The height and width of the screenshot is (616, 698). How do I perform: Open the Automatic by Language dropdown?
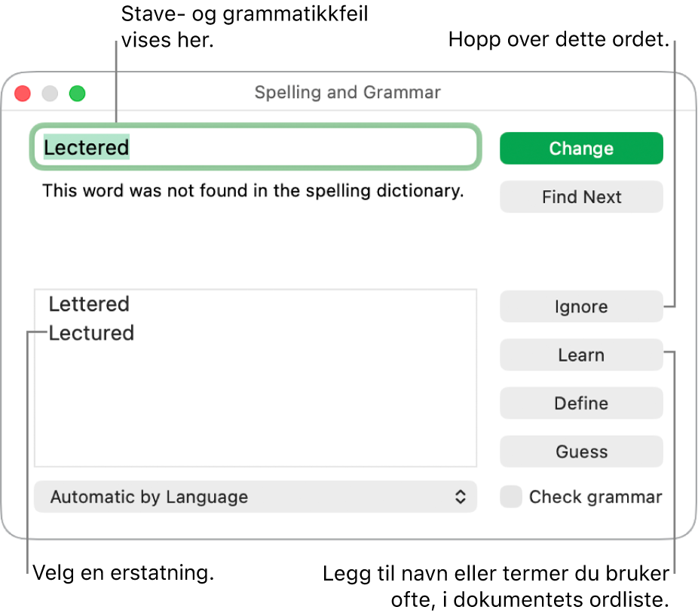point(255,497)
